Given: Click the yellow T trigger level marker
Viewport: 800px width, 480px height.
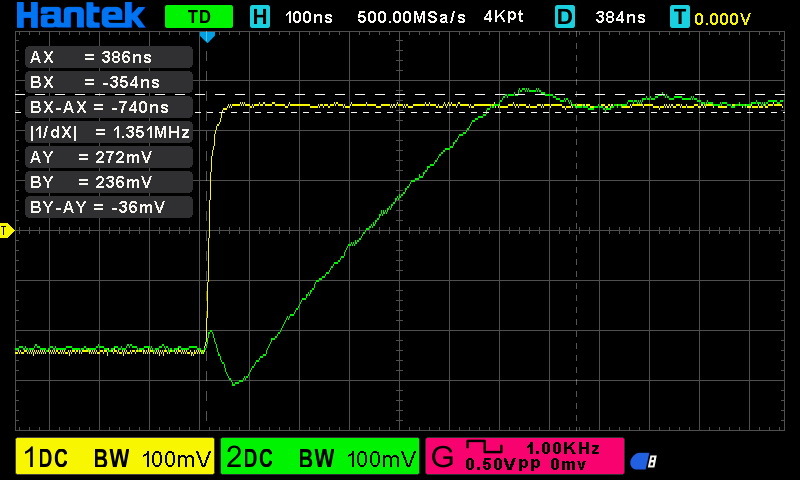Looking at the screenshot, I should [x=6, y=231].
